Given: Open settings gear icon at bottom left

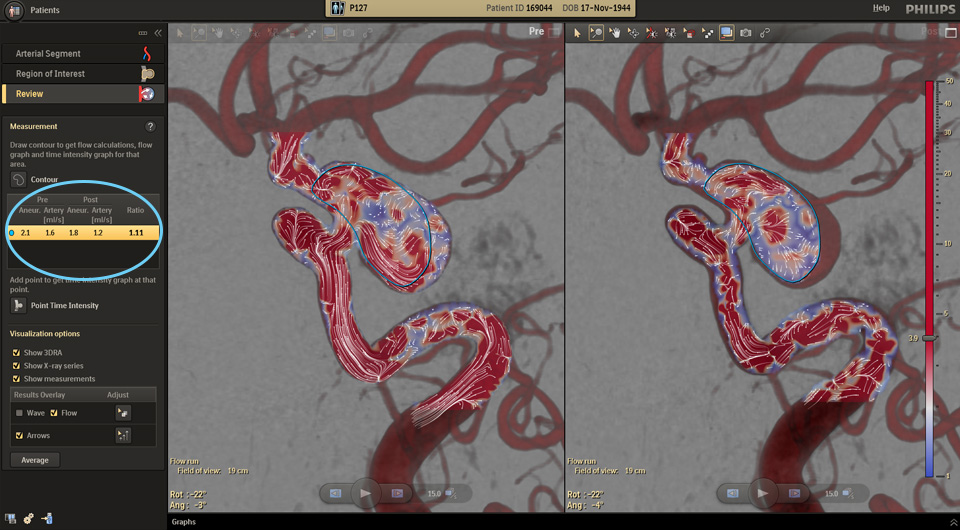Looking at the screenshot, I should [28, 519].
